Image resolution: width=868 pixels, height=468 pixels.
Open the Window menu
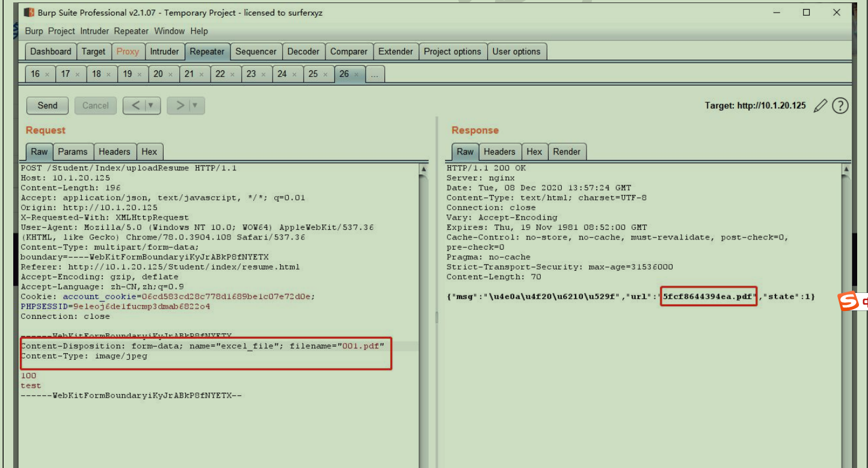pos(169,31)
